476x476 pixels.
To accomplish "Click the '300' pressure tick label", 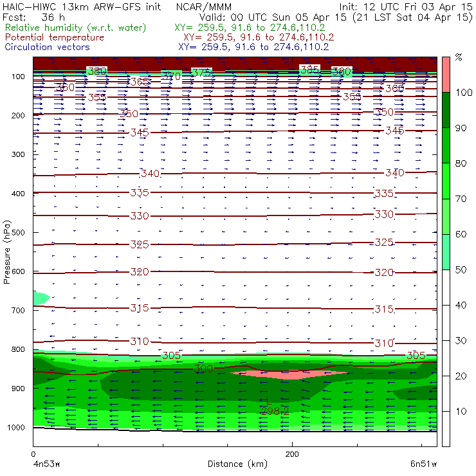I will point(18,154).
